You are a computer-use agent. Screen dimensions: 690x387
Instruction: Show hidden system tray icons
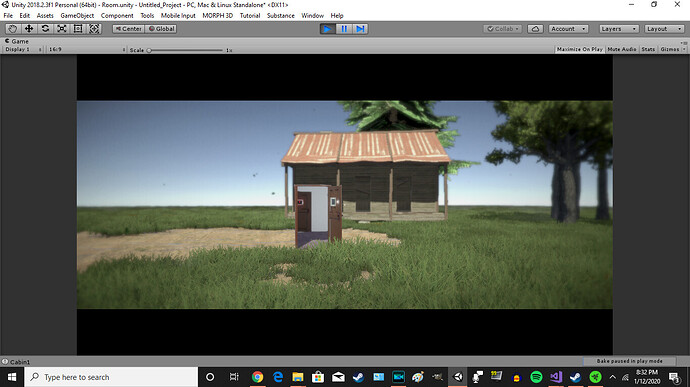(613, 377)
